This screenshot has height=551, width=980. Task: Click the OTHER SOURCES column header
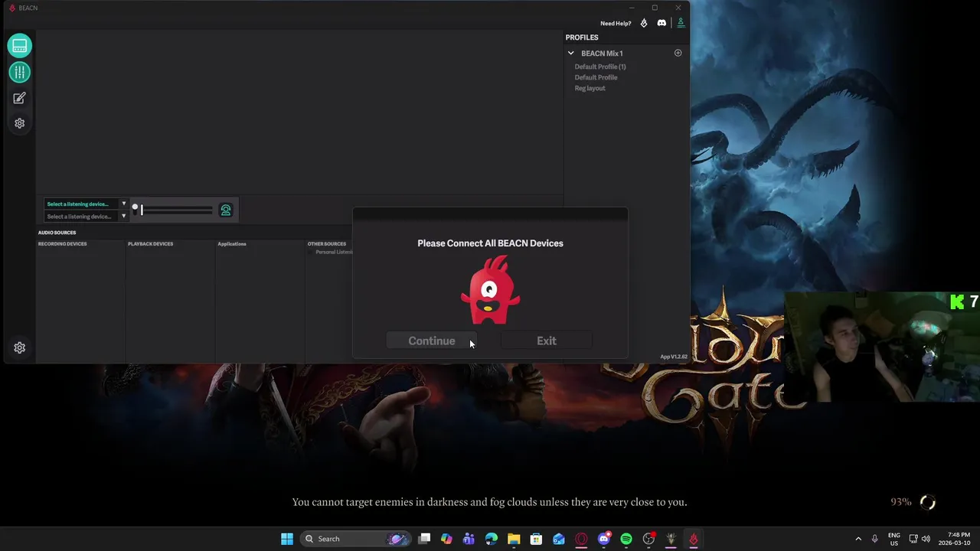coord(327,244)
